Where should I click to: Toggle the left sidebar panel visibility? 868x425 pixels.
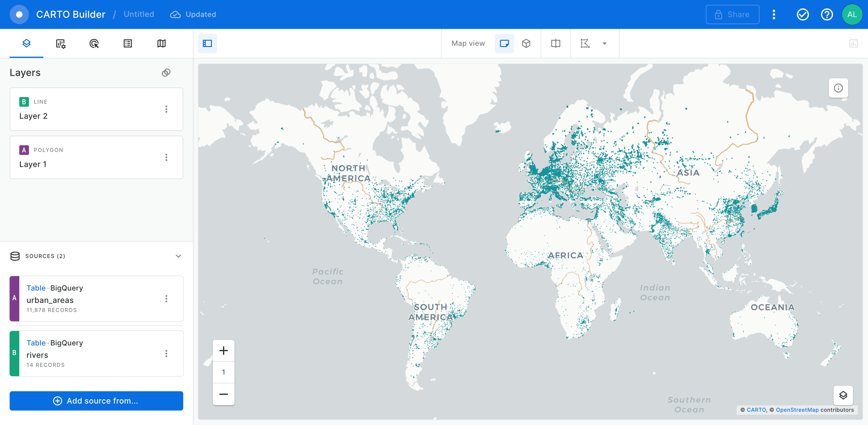(207, 43)
